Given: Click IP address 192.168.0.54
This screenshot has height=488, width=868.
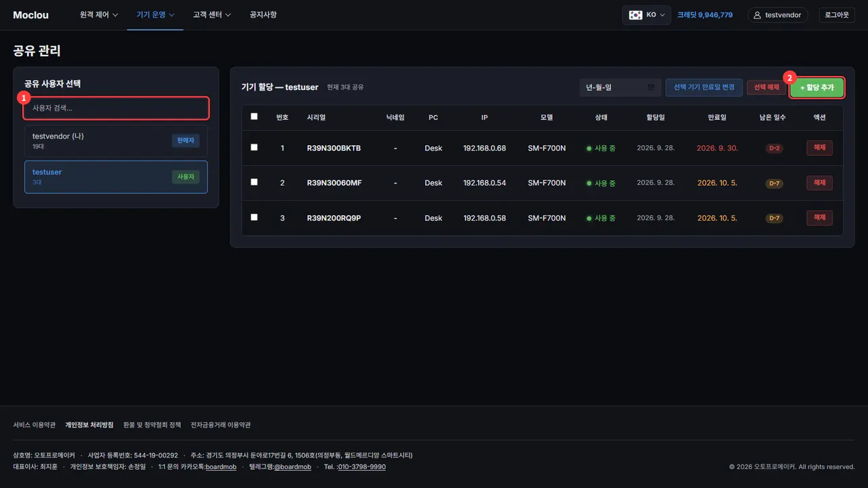Looking at the screenshot, I should coord(484,183).
